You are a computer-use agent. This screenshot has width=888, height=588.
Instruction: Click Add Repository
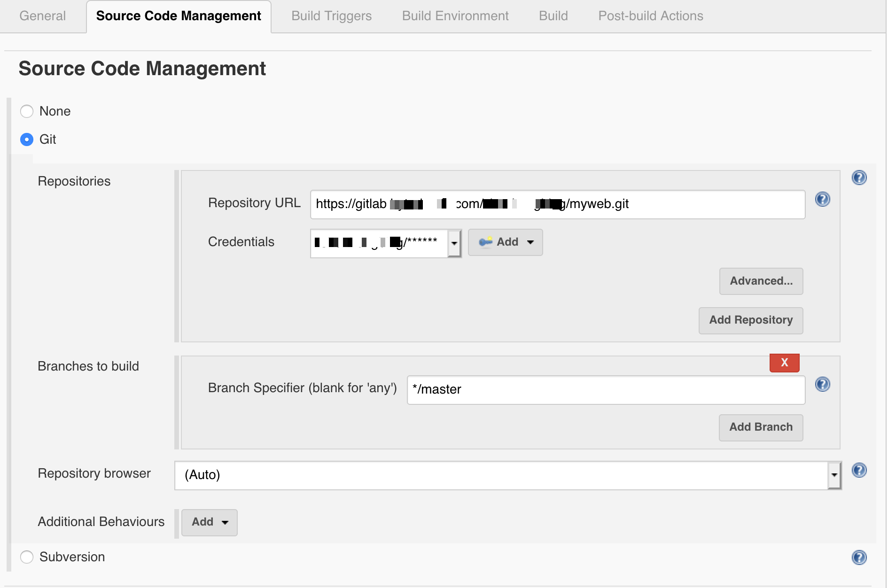[750, 320]
